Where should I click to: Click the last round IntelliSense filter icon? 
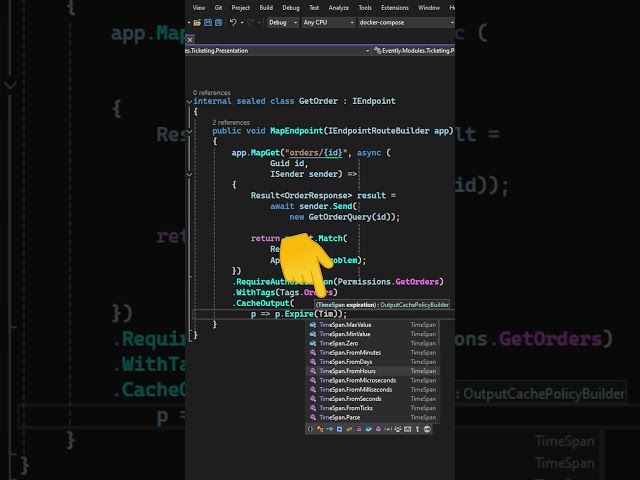coord(427,429)
